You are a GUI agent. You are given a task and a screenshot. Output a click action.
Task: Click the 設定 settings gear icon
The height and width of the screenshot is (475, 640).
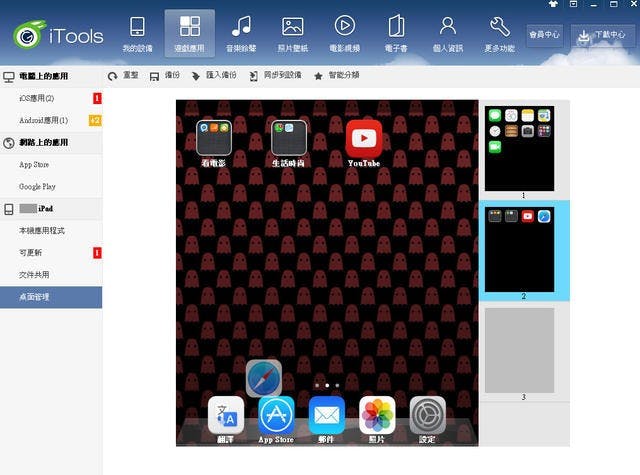[427, 415]
